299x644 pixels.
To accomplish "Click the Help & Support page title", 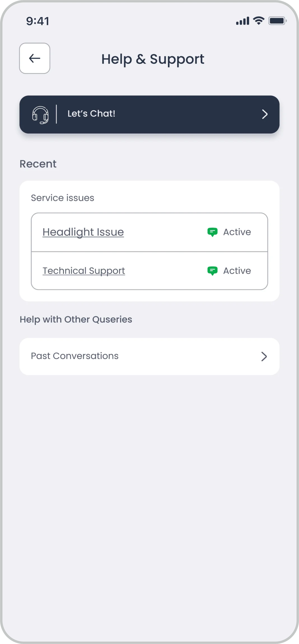I will coord(153,59).
